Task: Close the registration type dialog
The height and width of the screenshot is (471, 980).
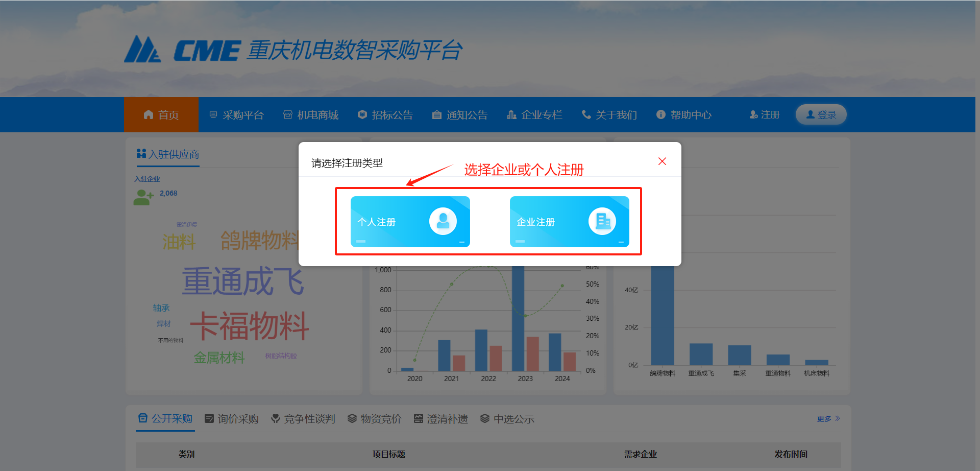Action: tap(662, 161)
